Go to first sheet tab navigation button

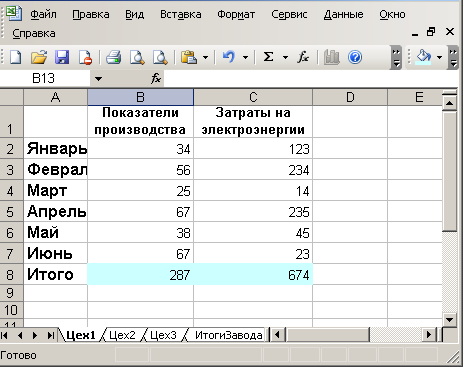[4, 335]
